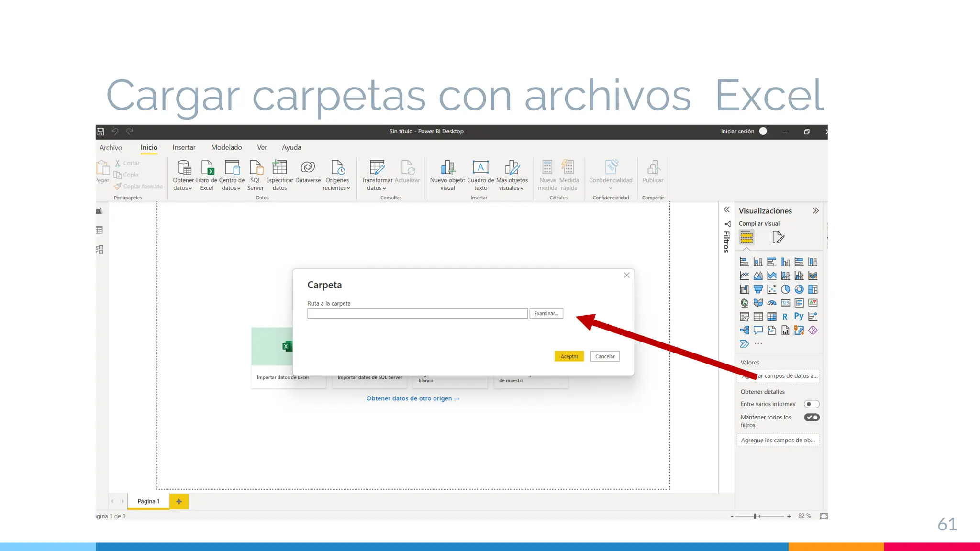Insert a Cuadro de texto
This screenshot has height=551, width=980.
click(480, 175)
